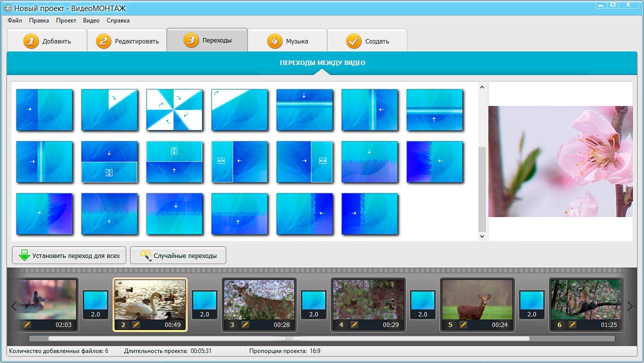
Task: Pick the squeeze-right push transition
Action: pyautogui.click(x=305, y=162)
